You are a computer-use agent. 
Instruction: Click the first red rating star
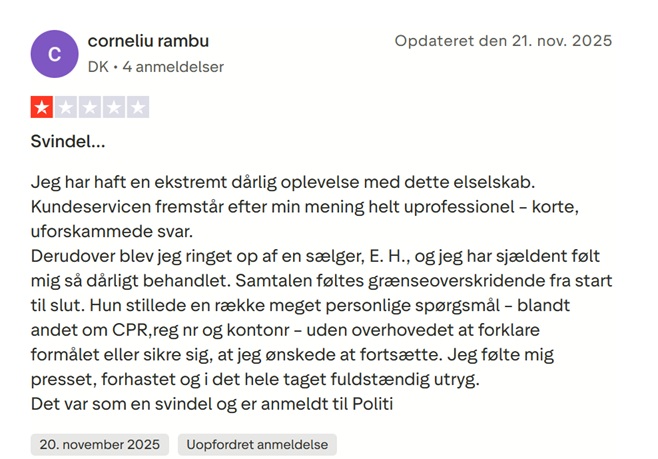pos(42,107)
